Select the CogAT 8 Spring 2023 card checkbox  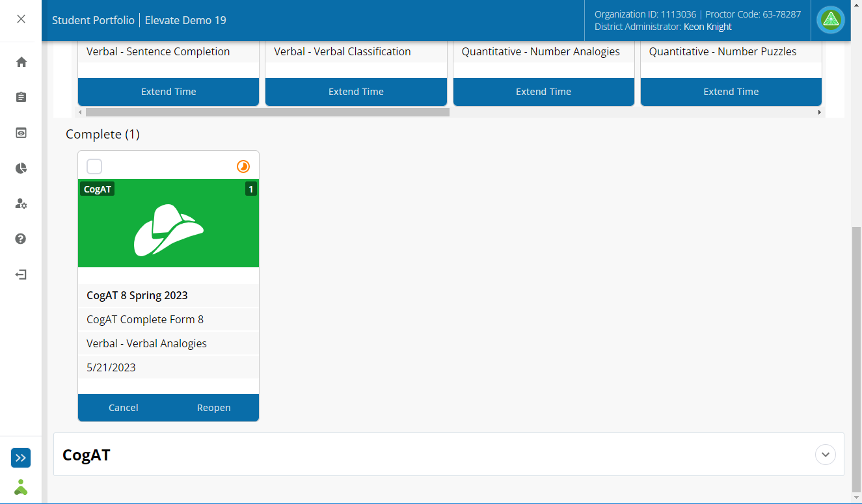click(x=94, y=166)
